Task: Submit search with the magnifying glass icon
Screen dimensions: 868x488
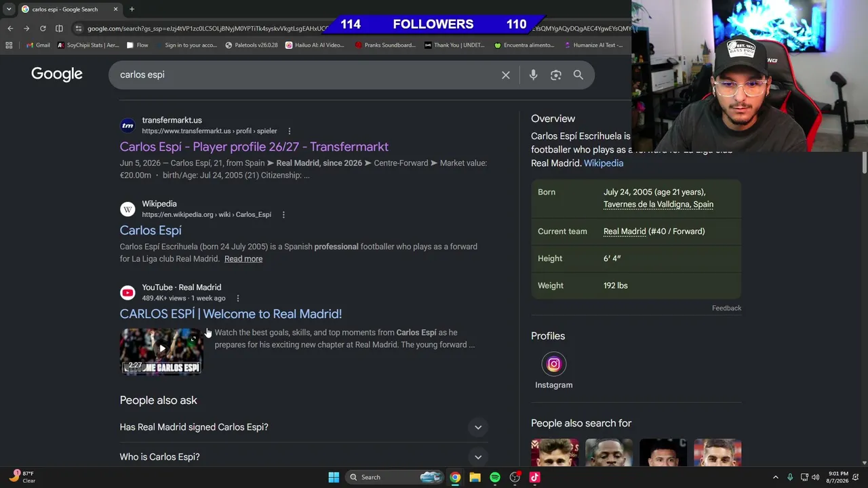Action: (x=578, y=75)
